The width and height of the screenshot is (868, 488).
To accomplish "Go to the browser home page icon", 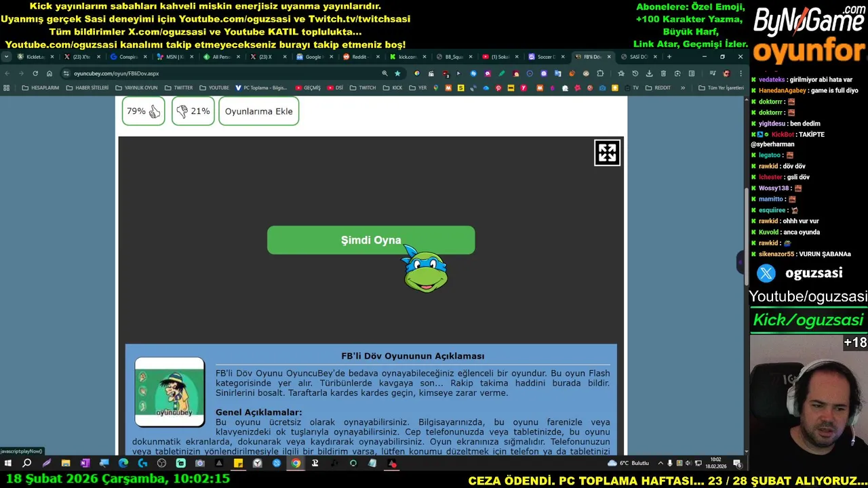I will coord(50,73).
